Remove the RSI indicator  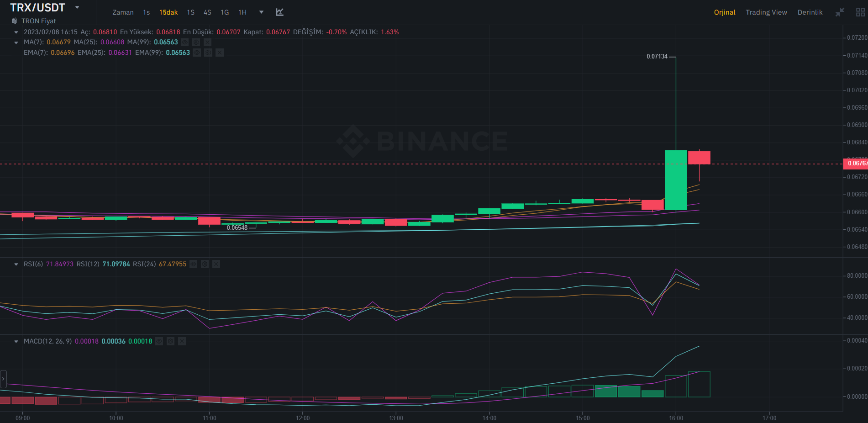coord(216,264)
